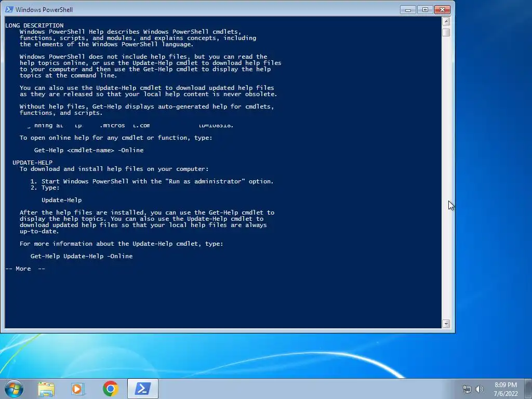The width and height of the screenshot is (532, 399).
Task: Open Google Chrome from the taskbar
Action: pos(110,389)
